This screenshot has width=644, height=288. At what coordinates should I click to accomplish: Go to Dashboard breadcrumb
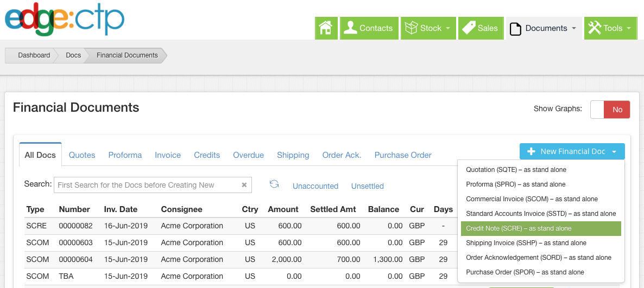(34, 55)
